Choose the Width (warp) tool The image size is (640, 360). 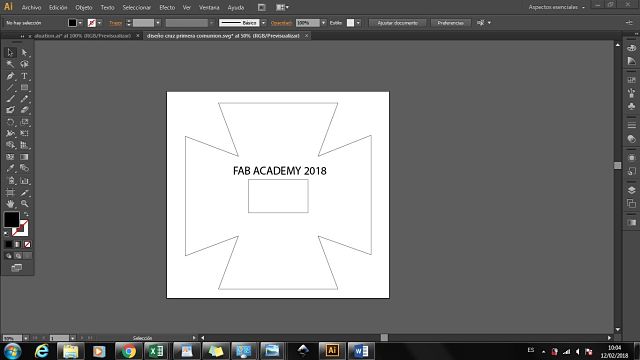(10, 133)
